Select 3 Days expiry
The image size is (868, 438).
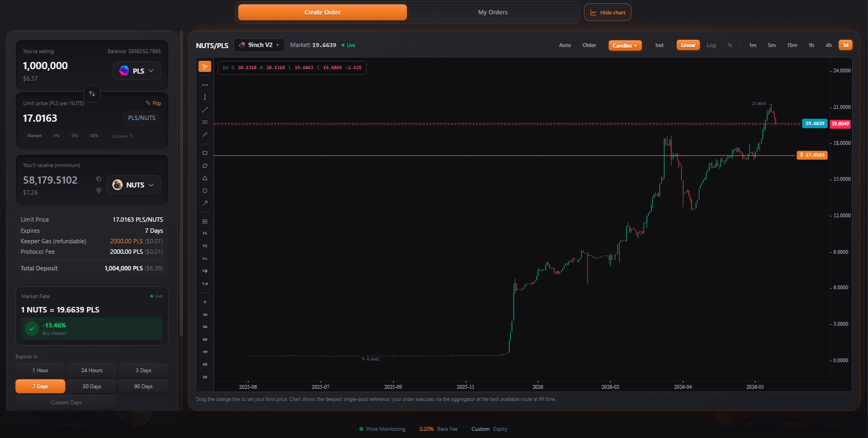143,371
